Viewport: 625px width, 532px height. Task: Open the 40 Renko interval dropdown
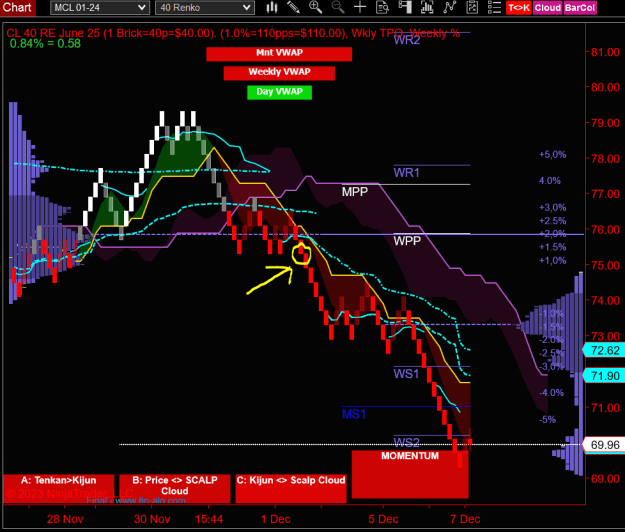click(204, 8)
